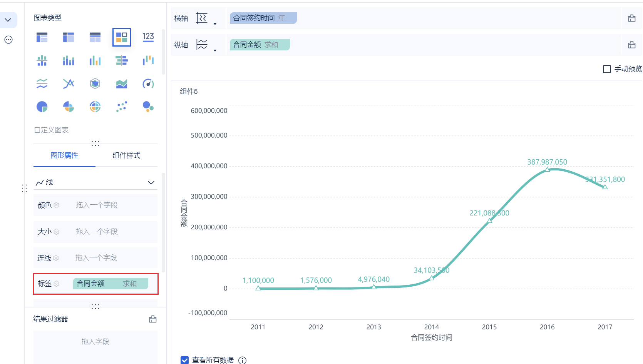
Task: Switch to the 图形属性 tab
Action: pyautogui.click(x=64, y=155)
